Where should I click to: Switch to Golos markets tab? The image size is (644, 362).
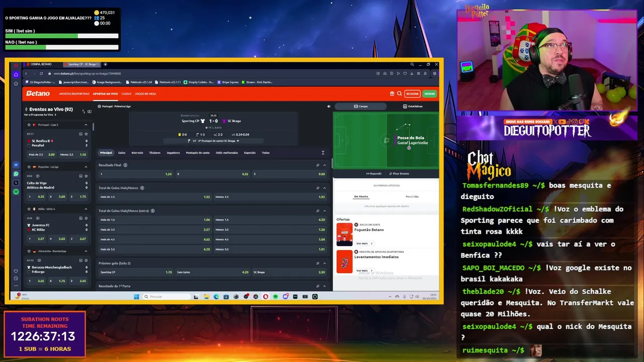pos(122,153)
